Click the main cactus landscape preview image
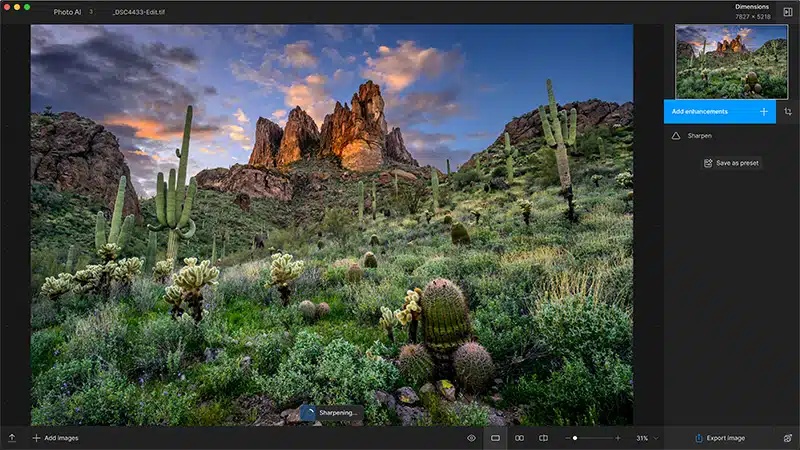This screenshot has height=450, width=800. tap(332, 224)
